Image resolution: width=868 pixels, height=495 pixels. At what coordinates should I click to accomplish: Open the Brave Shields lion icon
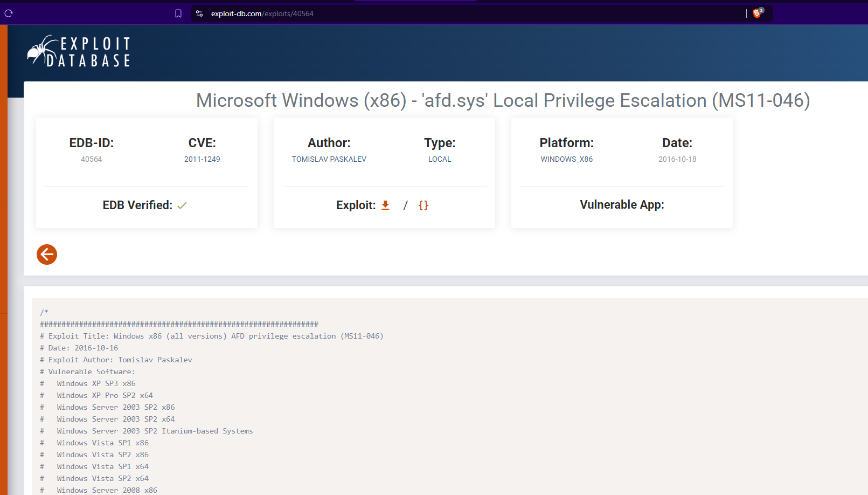pyautogui.click(x=757, y=13)
